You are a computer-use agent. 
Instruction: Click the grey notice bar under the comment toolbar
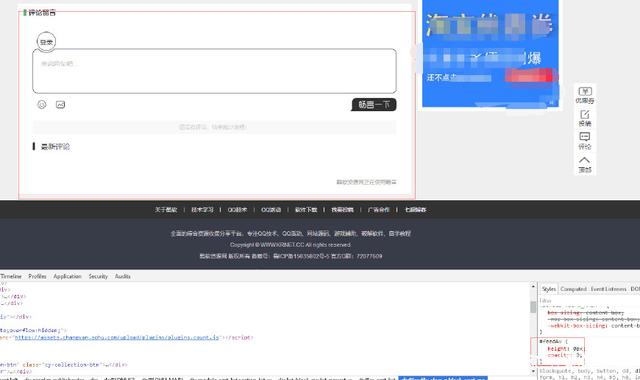point(214,127)
